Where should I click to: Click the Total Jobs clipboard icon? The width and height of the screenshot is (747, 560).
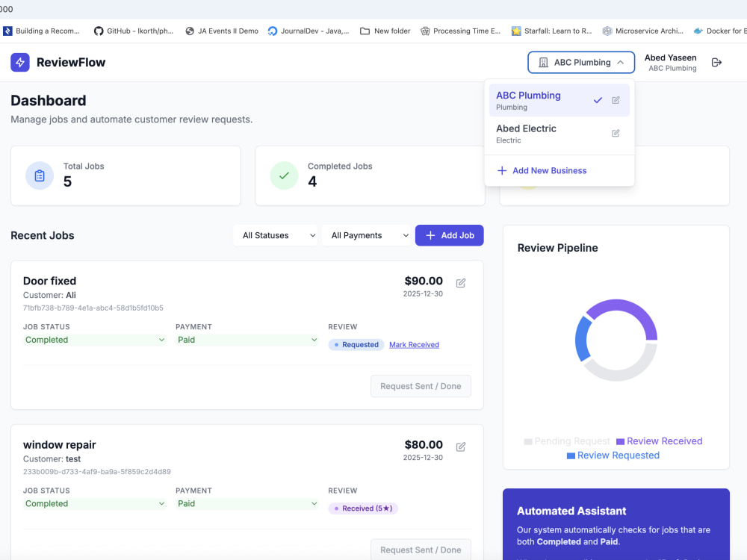pos(40,175)
